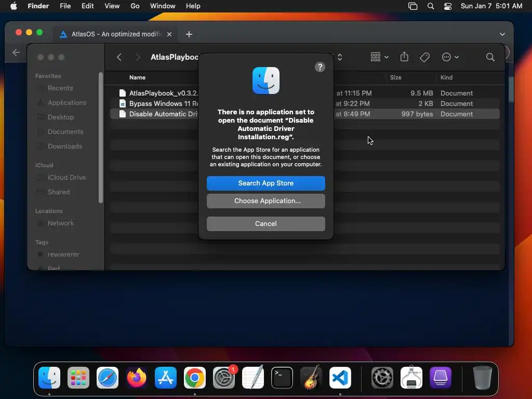The image size is (532, 399).
Task: Open the View menu
Action: 112,6
